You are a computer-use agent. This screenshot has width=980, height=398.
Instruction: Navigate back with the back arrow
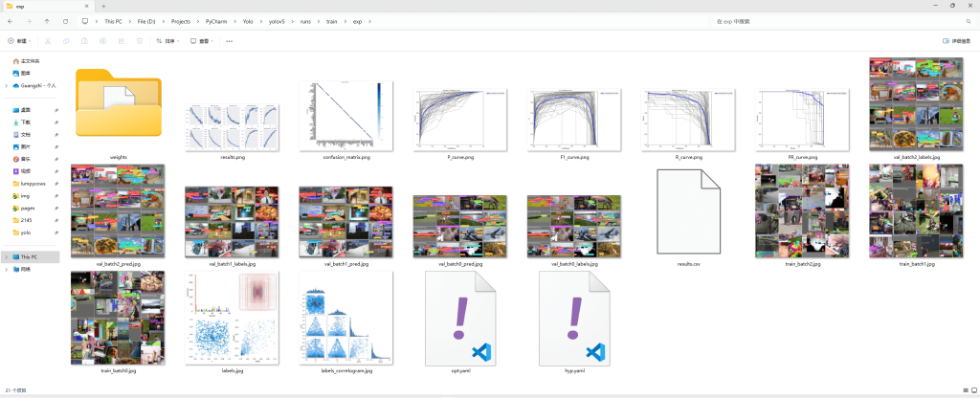10,21
